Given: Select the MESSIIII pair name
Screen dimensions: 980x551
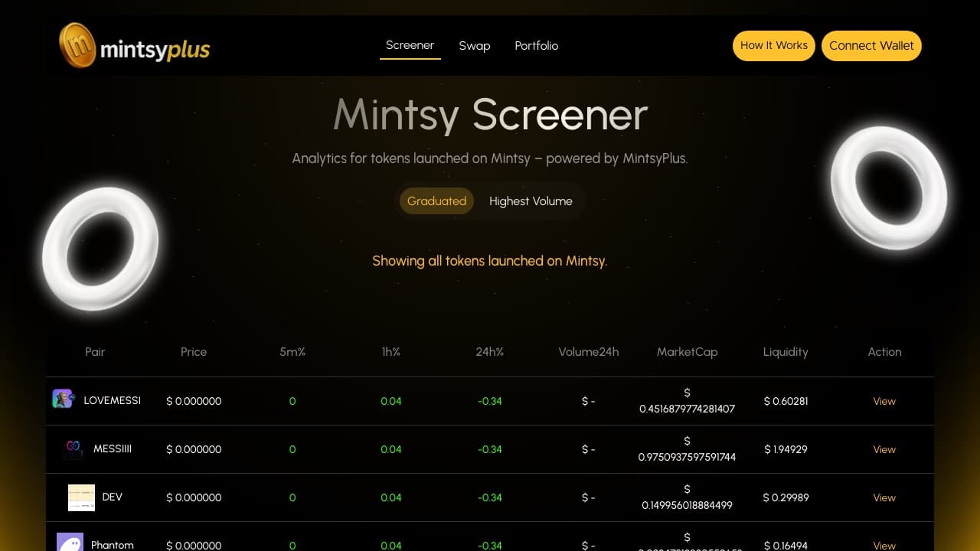Looking at the screenshot, I should coord(113,448).
